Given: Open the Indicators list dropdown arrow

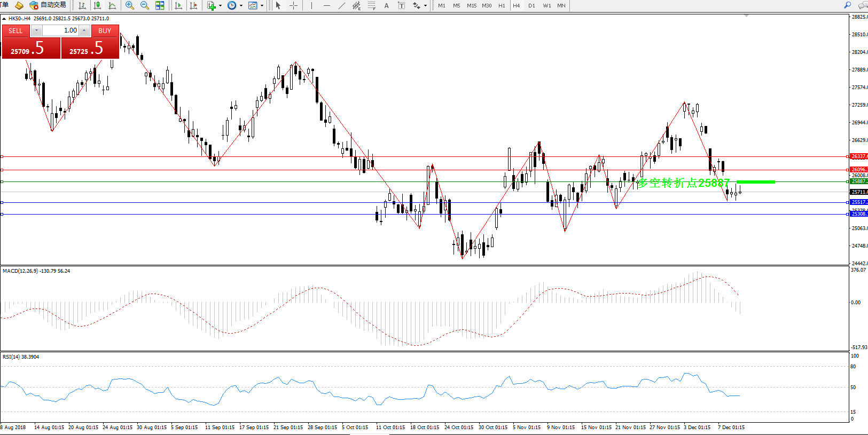Looking at the screenshot, I should (220, 6).
